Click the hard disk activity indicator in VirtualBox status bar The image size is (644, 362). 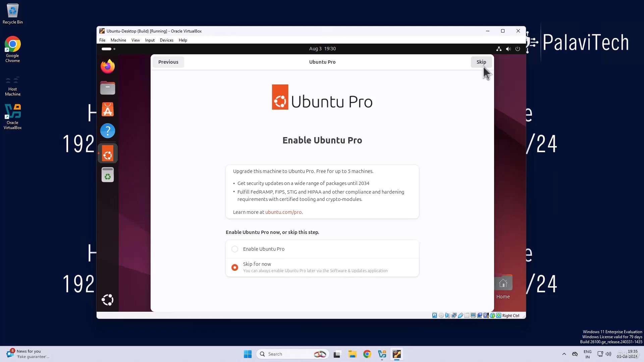[x=435, y=315]
